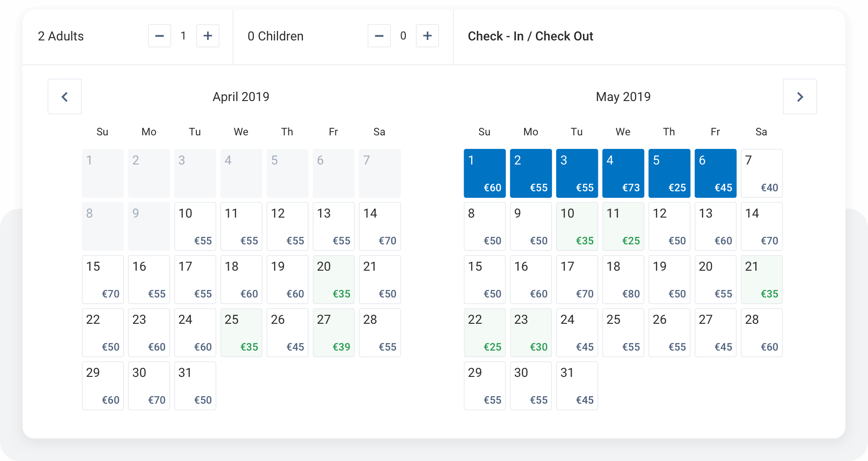The height and width of the screenshot is (461, 868).
Task: Decrease the number of Adults
Action: point(160,36)
